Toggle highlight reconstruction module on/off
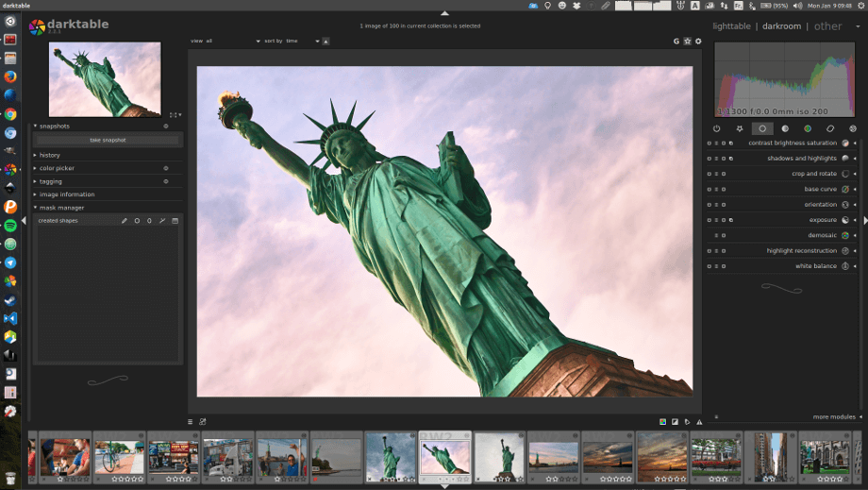This screenshot has width=868, height=490. pos(709,251)
